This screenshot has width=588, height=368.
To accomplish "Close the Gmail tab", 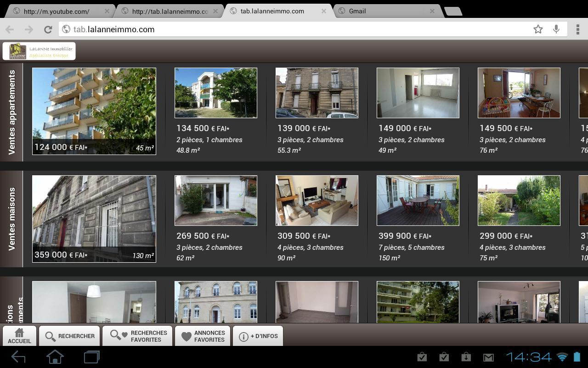I will pos(432,11).
